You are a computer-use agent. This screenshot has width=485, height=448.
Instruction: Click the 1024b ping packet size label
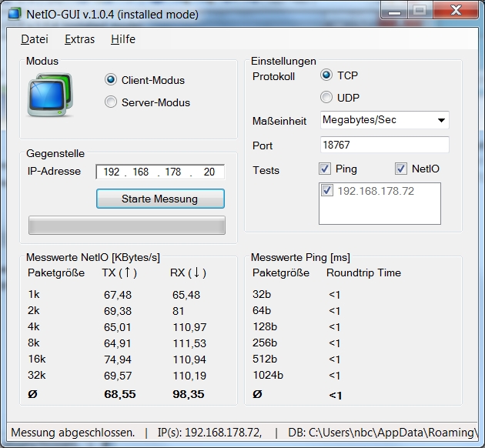pyautogui.click(x=268, y=375)
